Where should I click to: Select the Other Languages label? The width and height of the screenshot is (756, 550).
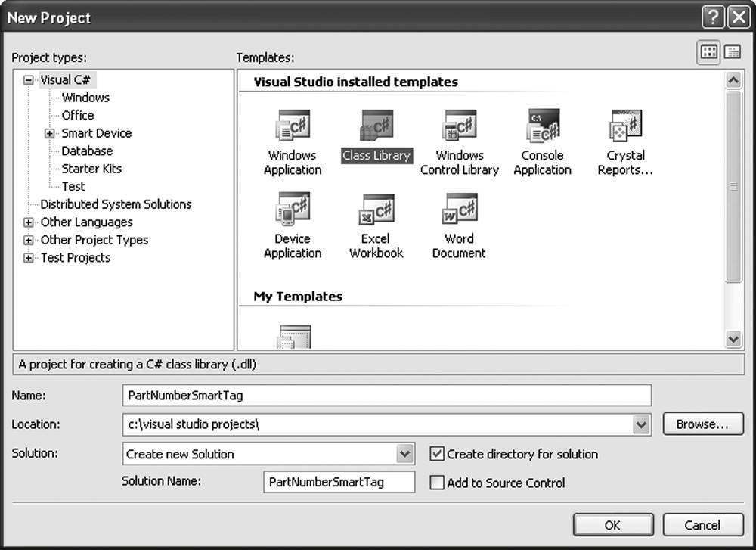tap(87, 222)
